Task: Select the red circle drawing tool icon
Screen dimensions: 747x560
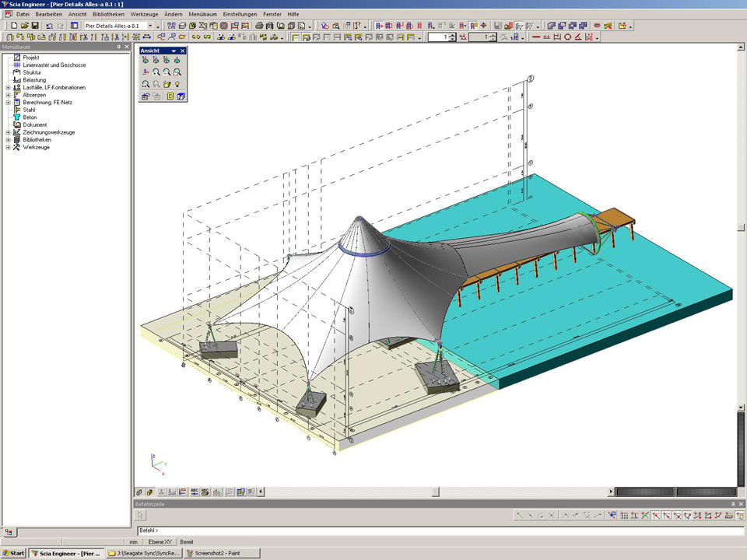Action: click(567, 37)
